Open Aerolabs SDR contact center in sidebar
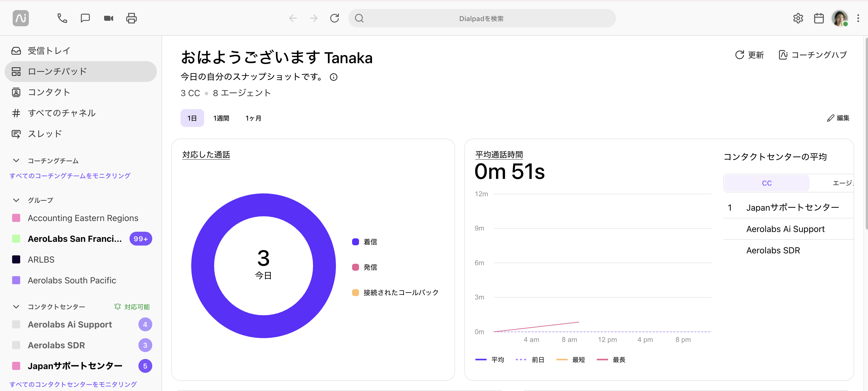Viewport: 868px width, 391px height. [x=81, y=345]
